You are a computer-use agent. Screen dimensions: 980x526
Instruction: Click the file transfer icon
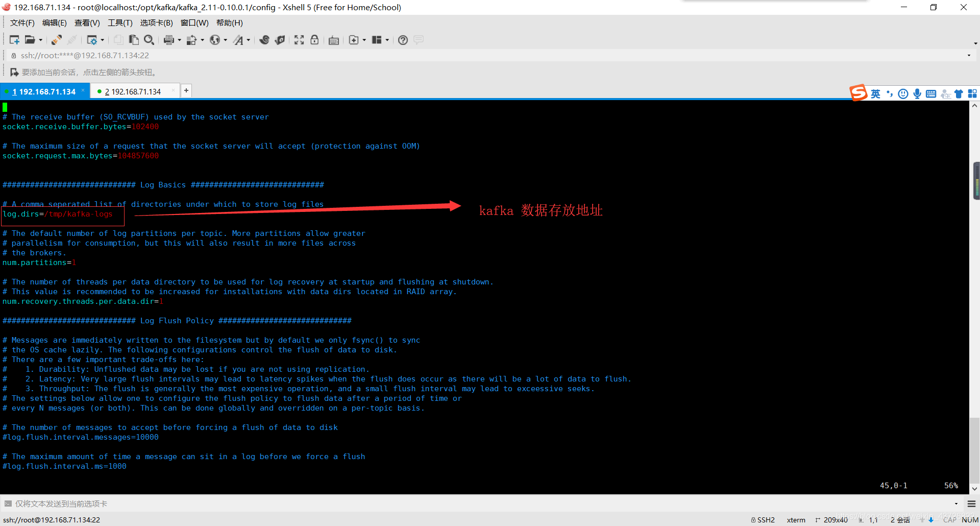tap(192, 40)
